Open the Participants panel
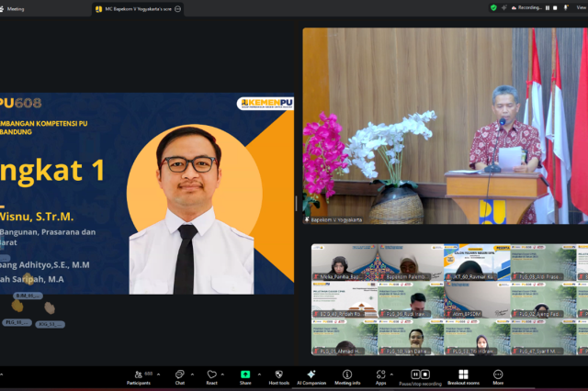Viewport: 588px width, 391px height. pos(139,375)
